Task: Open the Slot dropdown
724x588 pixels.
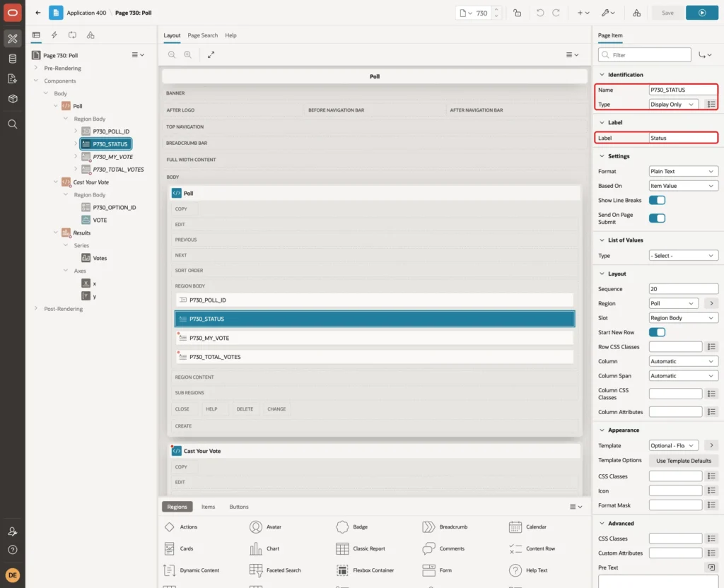Action: click(x=684, y=317)
